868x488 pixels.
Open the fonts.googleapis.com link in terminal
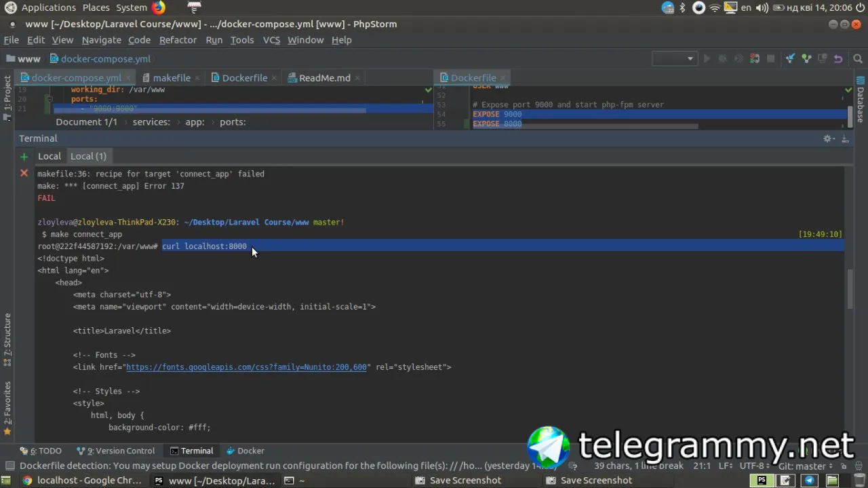click(x=246, y=367)
